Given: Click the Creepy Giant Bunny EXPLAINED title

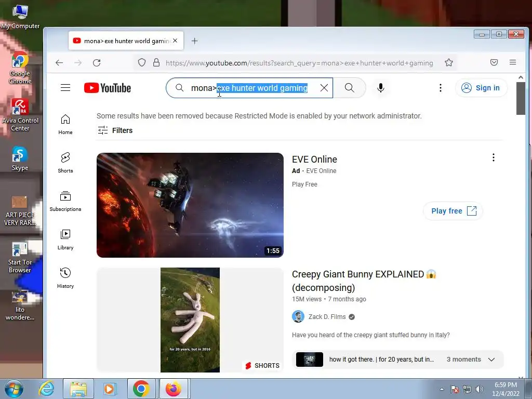Looking at the screenshot, I should (364, 281).
